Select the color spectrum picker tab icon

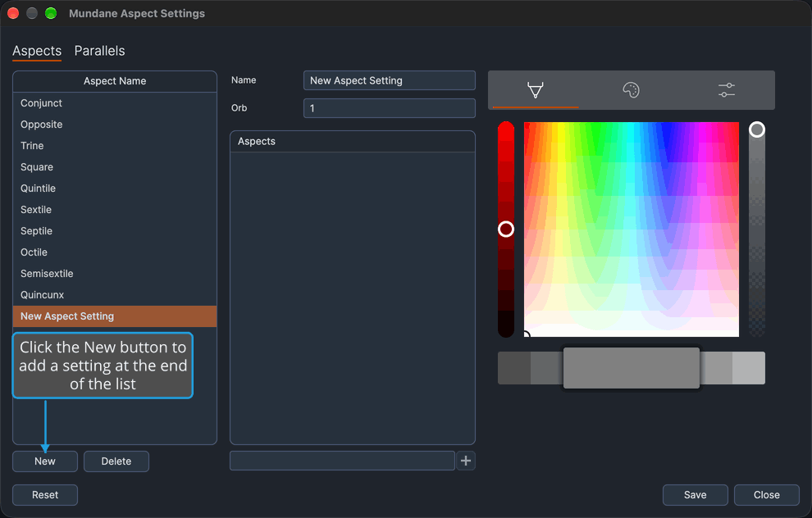pos(535,90)
